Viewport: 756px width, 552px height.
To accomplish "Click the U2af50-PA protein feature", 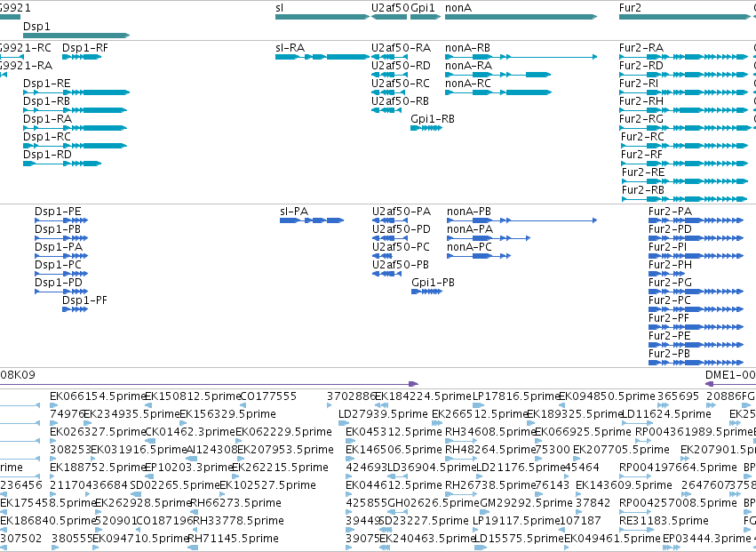I will pyautogui.click(x=390, y=220).
